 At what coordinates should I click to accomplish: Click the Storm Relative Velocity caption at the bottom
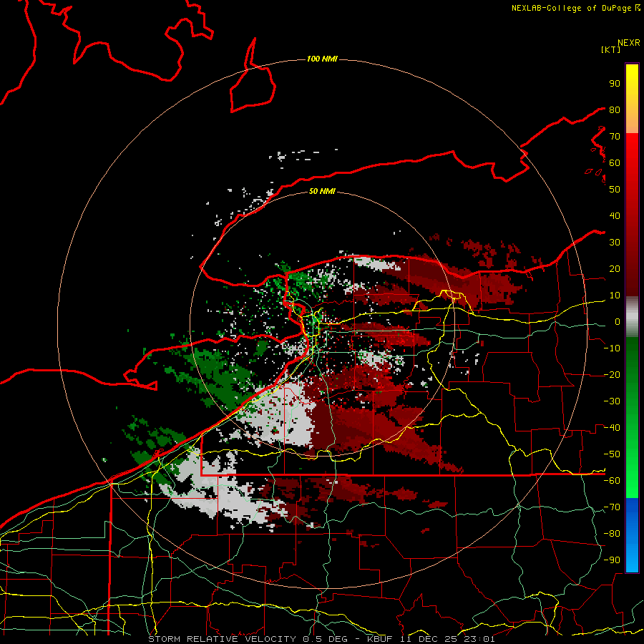click(321, 639)
